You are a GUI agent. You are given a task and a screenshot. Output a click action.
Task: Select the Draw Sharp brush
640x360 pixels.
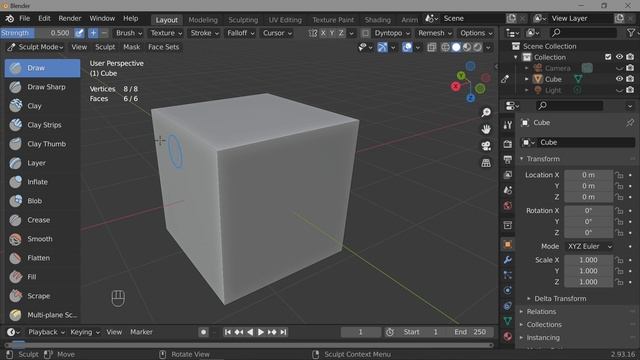click(x=42, y=87)
